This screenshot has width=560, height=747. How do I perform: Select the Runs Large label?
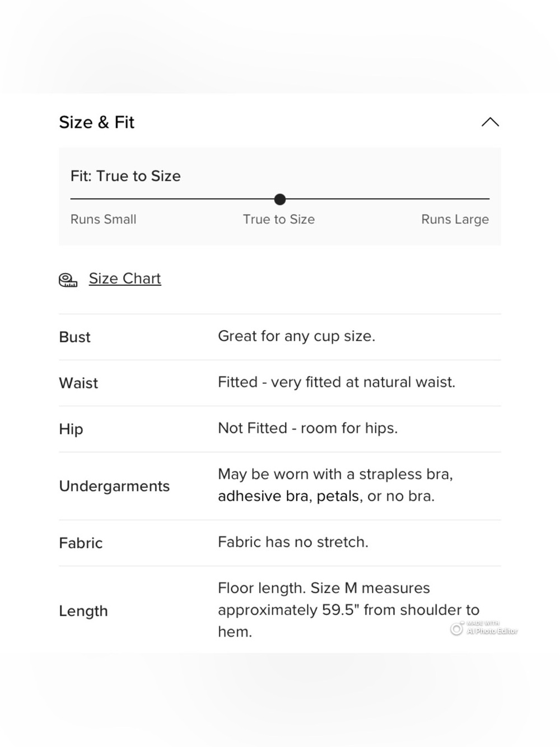pos(455,219)
